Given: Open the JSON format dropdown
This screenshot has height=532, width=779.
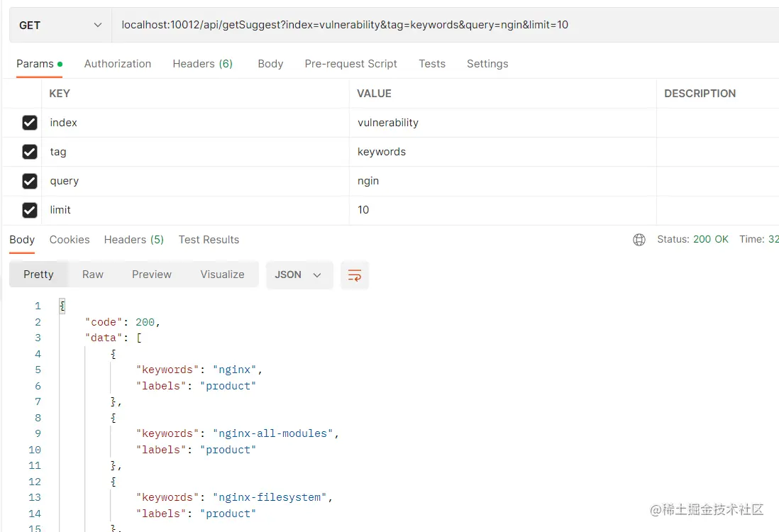Looking at the screenshot, I should pos(299,275).
